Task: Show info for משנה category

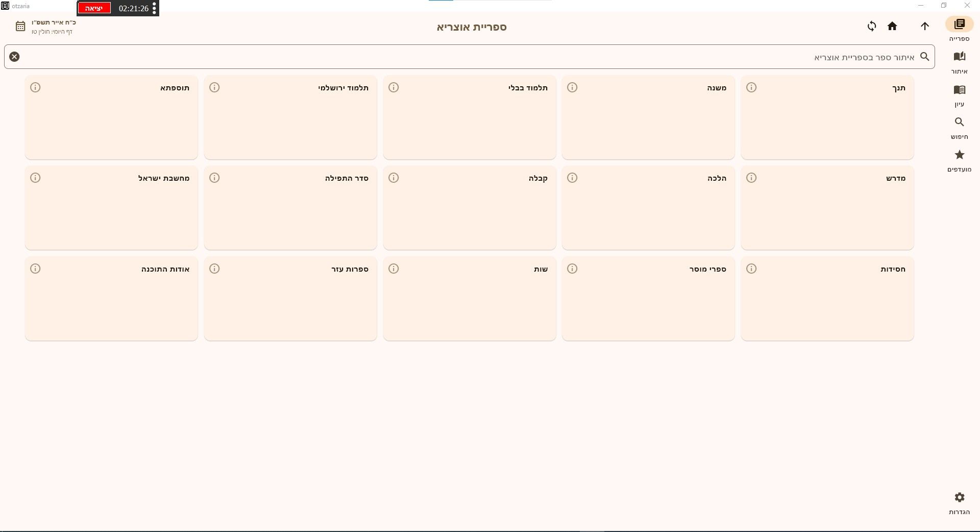Action: point(572,87)
